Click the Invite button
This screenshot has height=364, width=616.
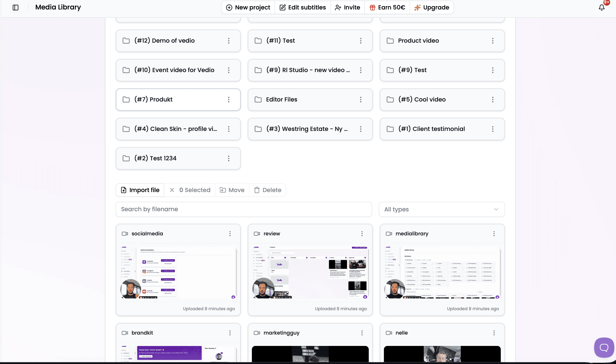(x=347, y=8)
